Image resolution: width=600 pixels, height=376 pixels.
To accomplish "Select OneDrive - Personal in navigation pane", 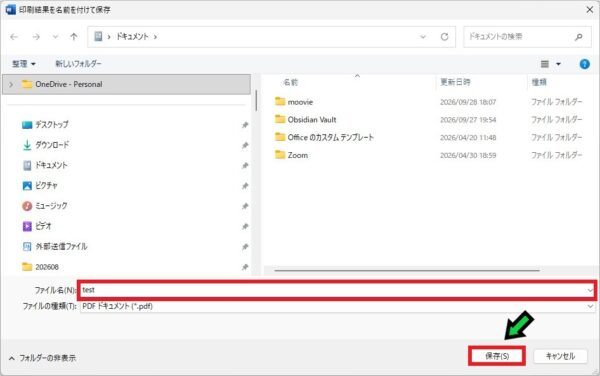I will 126,84.
